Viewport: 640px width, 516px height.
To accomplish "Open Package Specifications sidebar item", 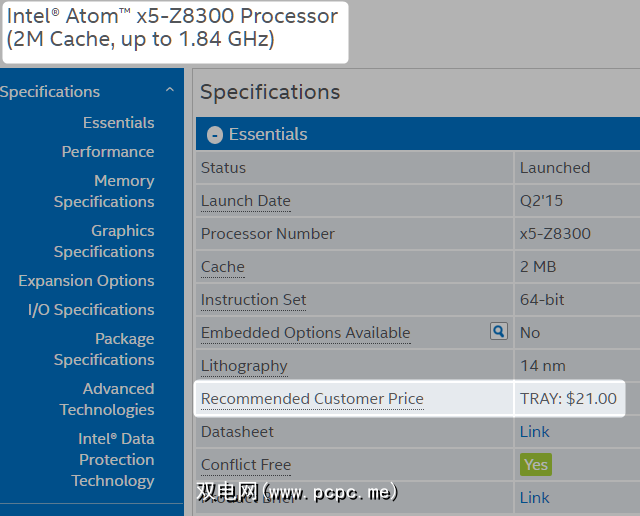I will (104, 349).
